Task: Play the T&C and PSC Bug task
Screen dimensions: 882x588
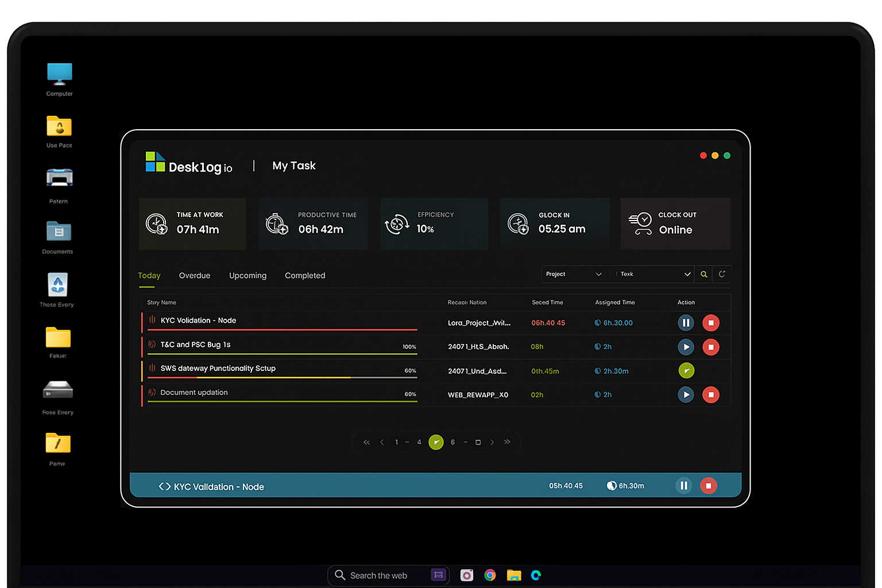Action: click(686, 347)
